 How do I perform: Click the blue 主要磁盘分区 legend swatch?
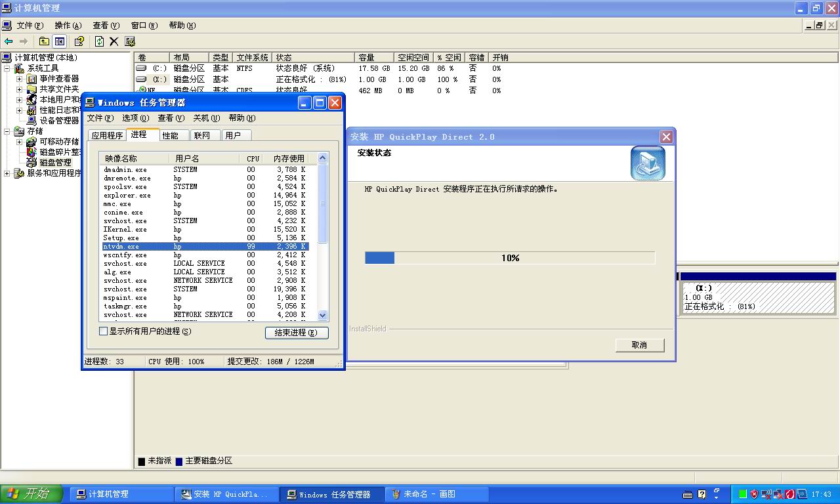(x=178, y=461)
